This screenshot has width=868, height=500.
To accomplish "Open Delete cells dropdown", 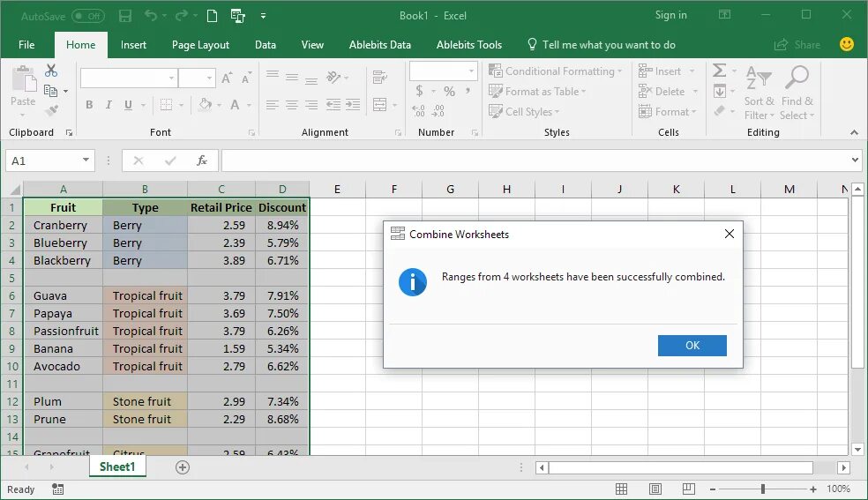I will point(668,91).
